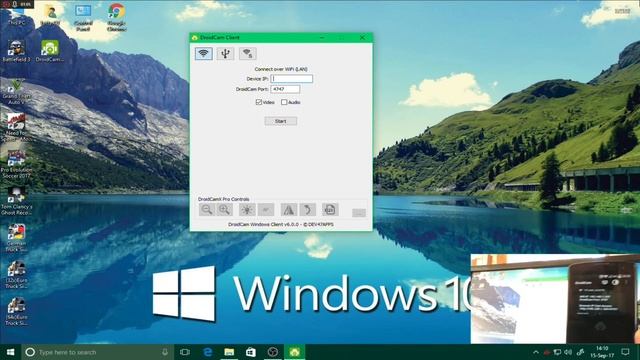Show hidden system tray icons
The width and height of the screenshot is (640, 360).
[536, 352]
